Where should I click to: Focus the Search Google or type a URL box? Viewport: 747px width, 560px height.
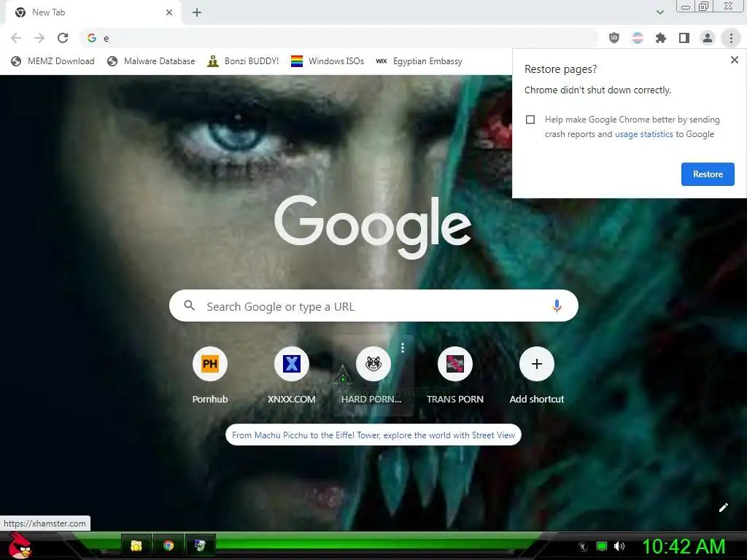click(x=373, y=306)
